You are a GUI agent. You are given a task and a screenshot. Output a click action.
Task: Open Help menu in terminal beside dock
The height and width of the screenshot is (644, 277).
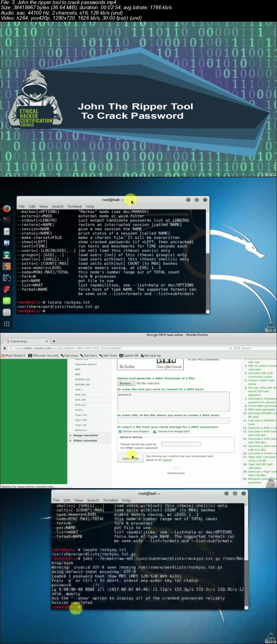click(x=90, y=206)
